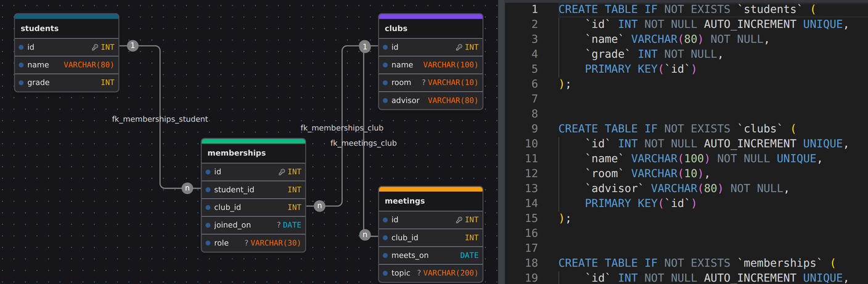Click code line 9 creating clubs table
The height and width of the screenshot is (284, 868).
click(x=678, y=128)
